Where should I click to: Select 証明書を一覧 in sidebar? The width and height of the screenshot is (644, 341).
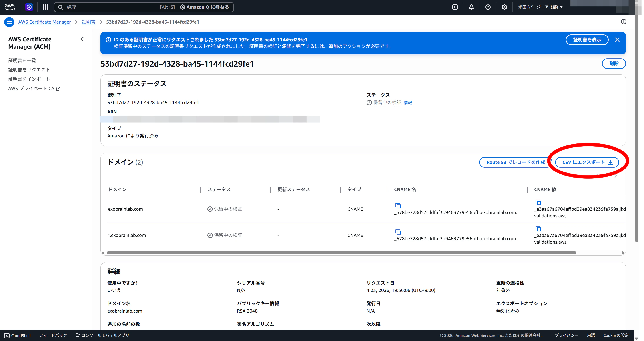22,60
